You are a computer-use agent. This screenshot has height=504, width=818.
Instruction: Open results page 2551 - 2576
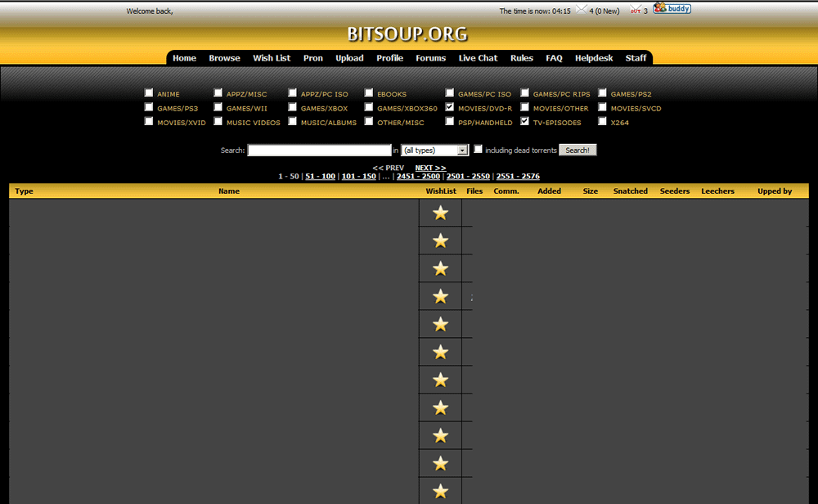pyautogui.click(x=518, y=177)
